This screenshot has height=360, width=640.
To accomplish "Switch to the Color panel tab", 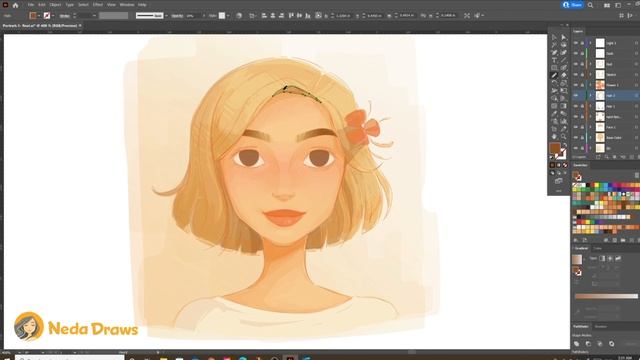I will 598,248.
